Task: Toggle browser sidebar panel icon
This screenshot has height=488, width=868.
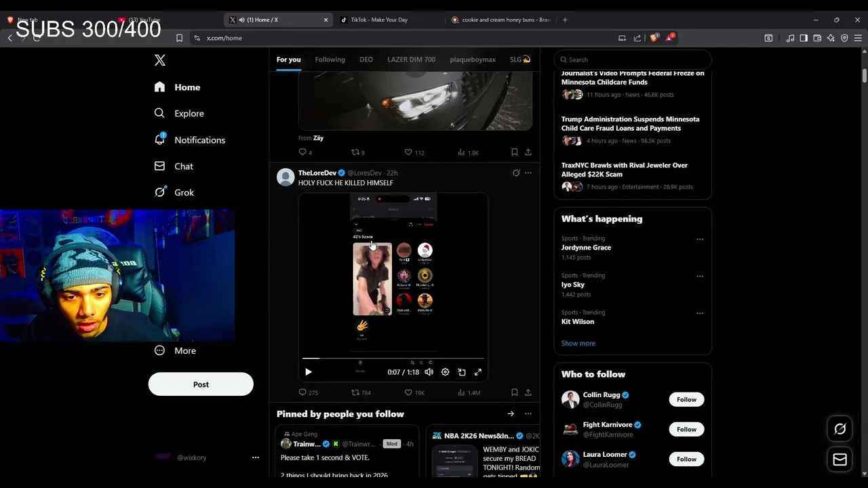Action: pos(804,38)
